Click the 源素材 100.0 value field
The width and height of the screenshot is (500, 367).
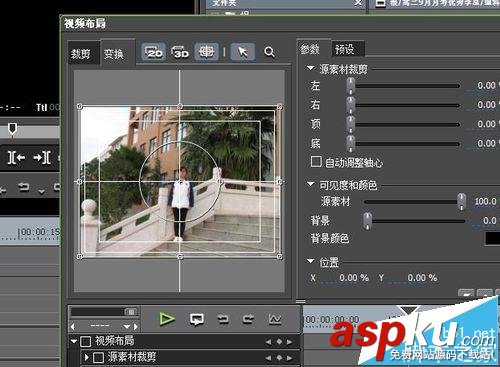[486, 201]
